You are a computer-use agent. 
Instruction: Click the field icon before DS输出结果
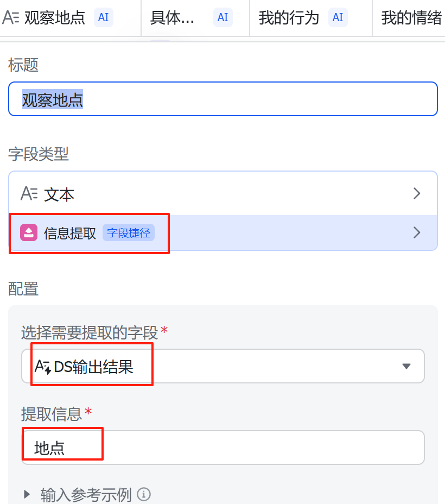pyautogui.click(x=43, y=367)
